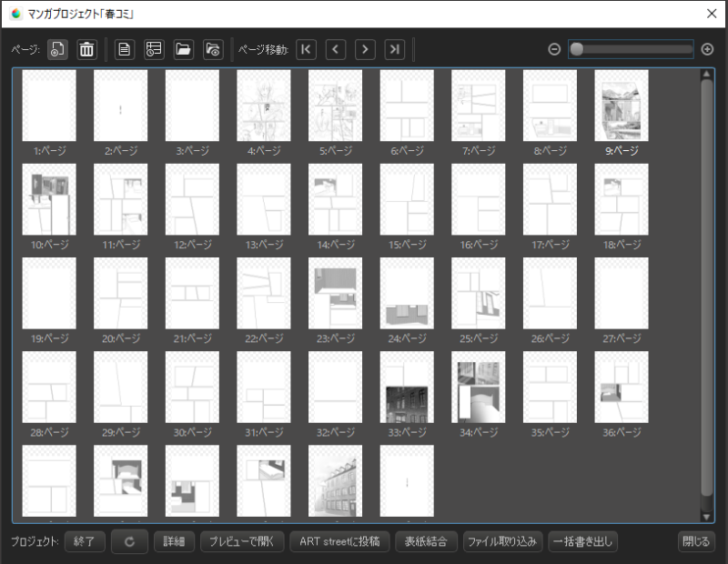Image resolution: width=728 pixels, height=564 pixels.
Task: Click プレビューで開く button
Action: click(x=242, y=542)
